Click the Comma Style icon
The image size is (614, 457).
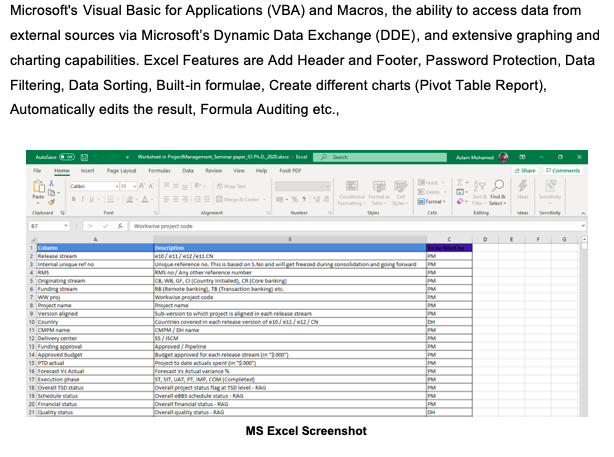(304, 199)
